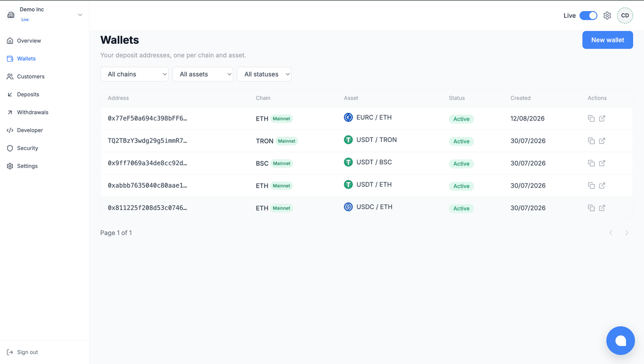Click address 0x811225f208d53c0746…

coord(148,208)
